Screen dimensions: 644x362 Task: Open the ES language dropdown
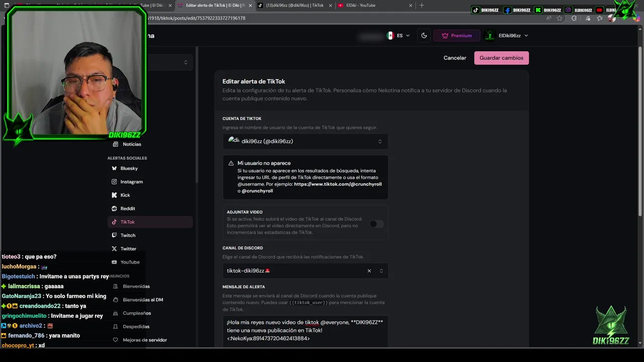click(398, 36)
